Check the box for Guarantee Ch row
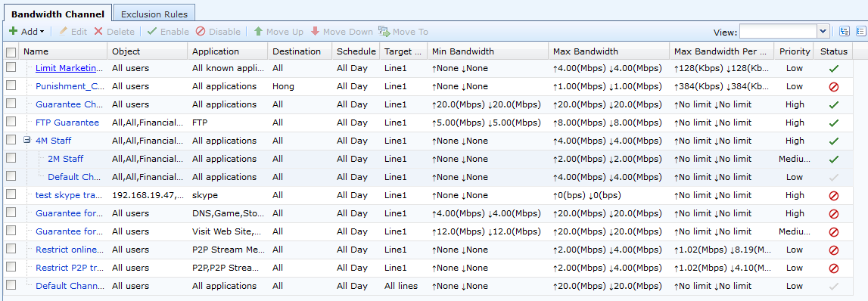Screen dimensions: 868x301 click(x=11, y=104)
